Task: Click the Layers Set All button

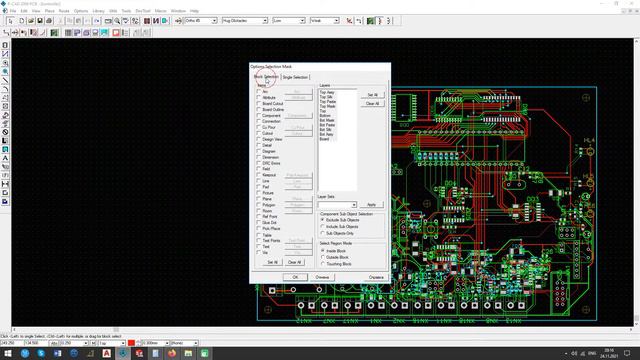Action: point(372,95)
